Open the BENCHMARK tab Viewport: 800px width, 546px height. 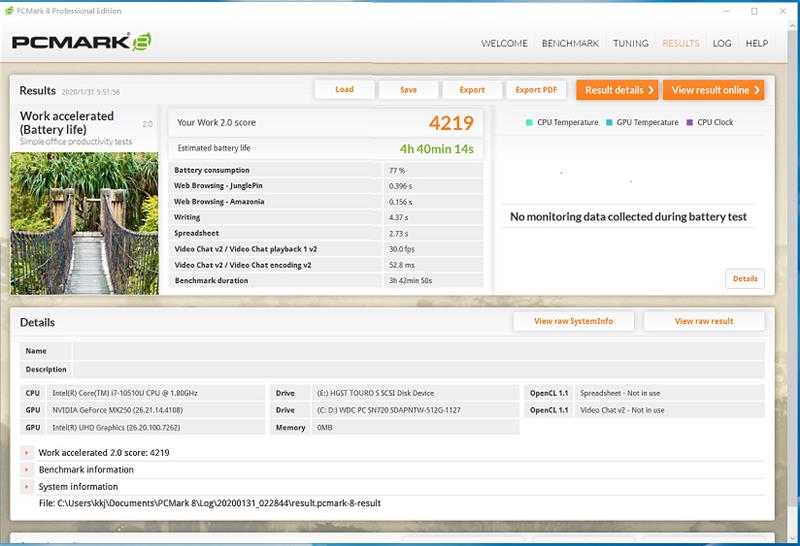[x=570, y=44]
